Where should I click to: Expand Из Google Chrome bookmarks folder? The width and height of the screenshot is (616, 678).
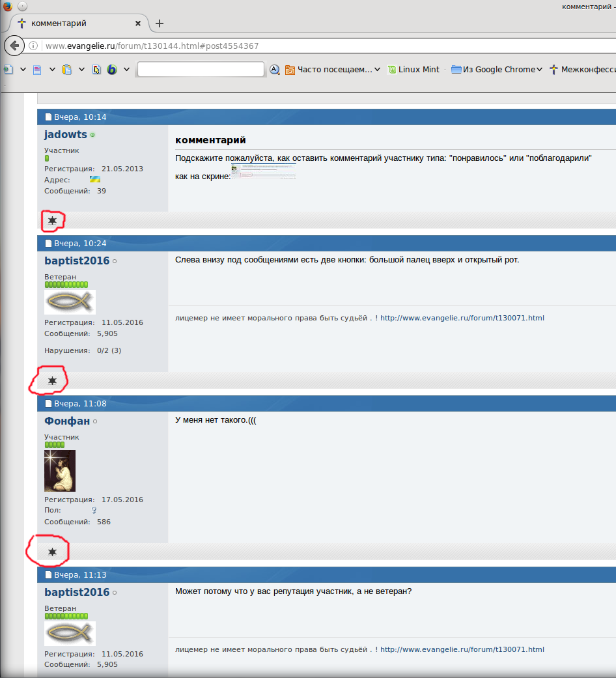click(x=539, y=70)
